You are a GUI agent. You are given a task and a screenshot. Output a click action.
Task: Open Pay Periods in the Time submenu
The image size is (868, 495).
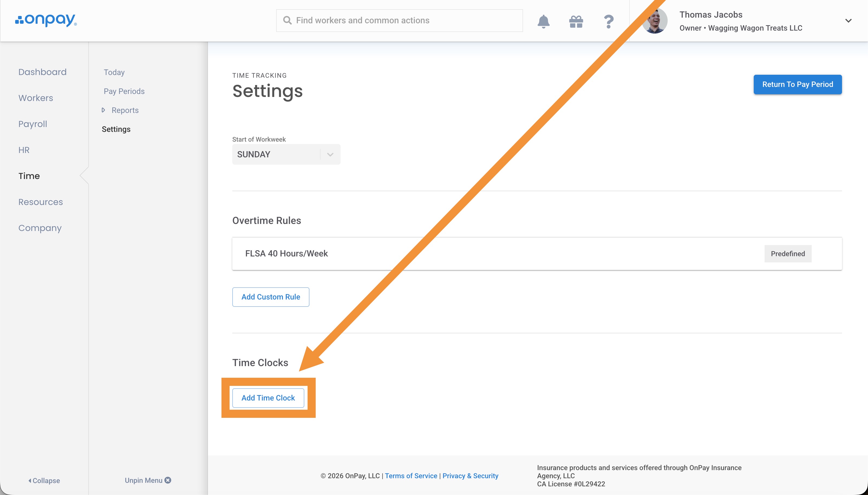(124, 91)
